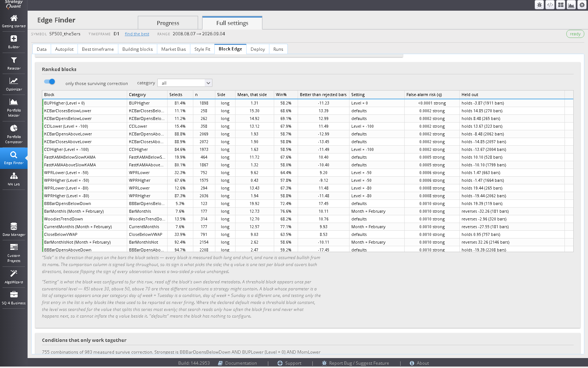588x368 pixels.
Task: Click the code editor icon in top bar
Action: 550,5
